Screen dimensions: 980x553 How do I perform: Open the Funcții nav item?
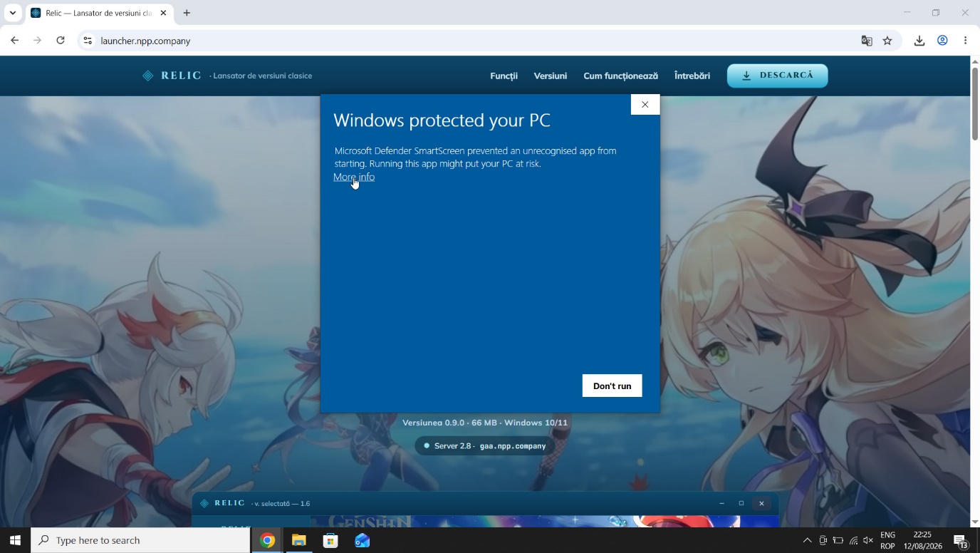coord(504,76)
